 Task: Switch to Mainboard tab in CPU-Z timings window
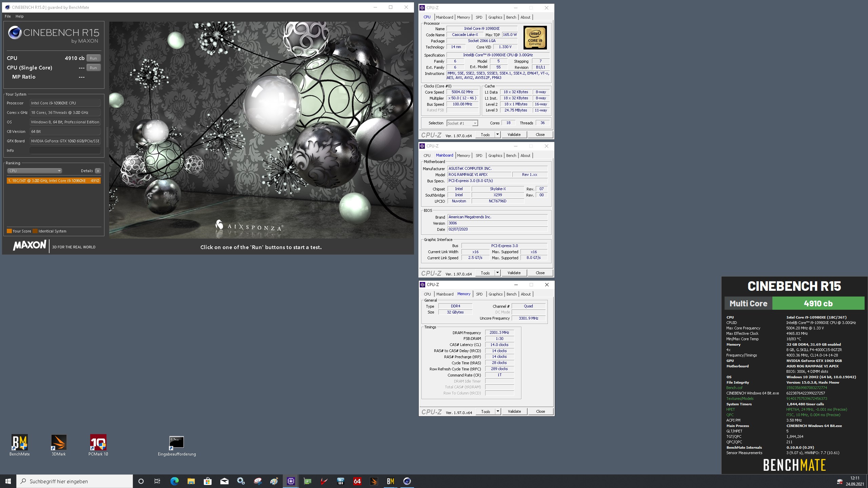(445, 294)
